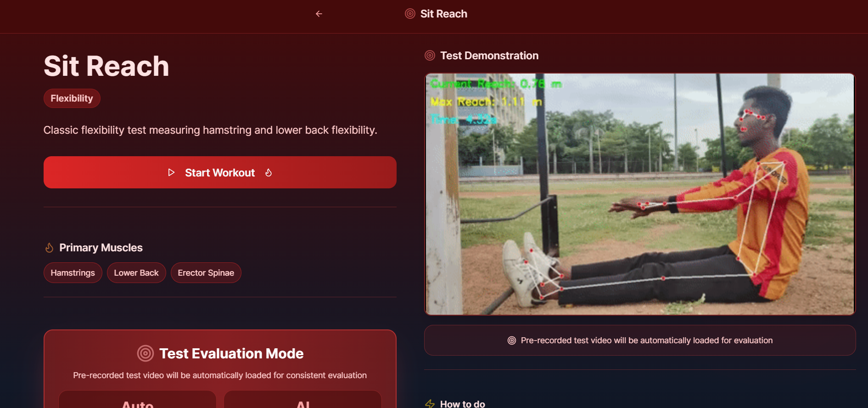Image resolution: width=868 pixels, height=408 pixels.
Task: Click the play icon in Start Workout
Action: [171, 172]
